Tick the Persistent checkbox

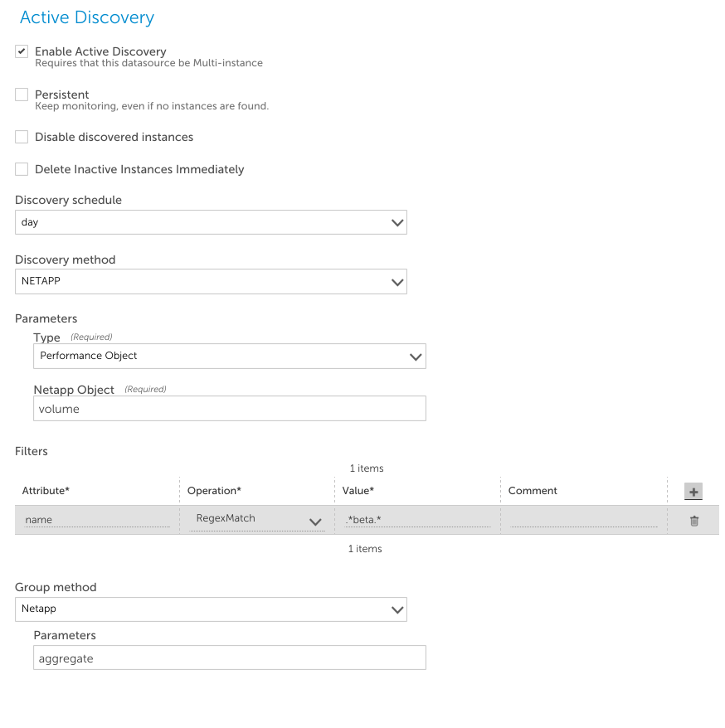click(22, 95)
